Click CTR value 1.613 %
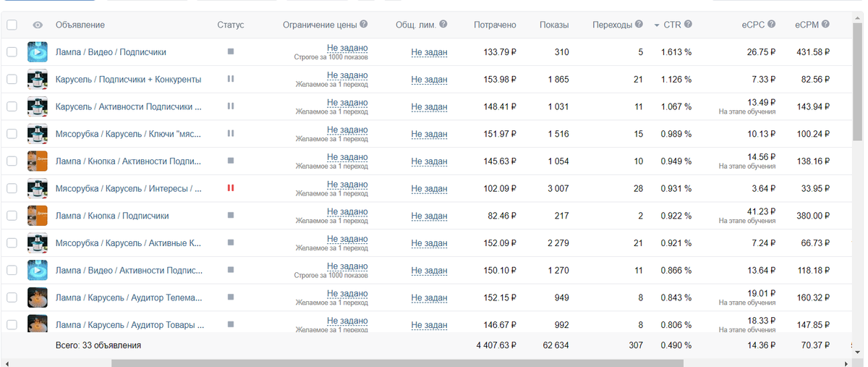The width and height of the screenshot is (868, 367). tap(676, 52)
